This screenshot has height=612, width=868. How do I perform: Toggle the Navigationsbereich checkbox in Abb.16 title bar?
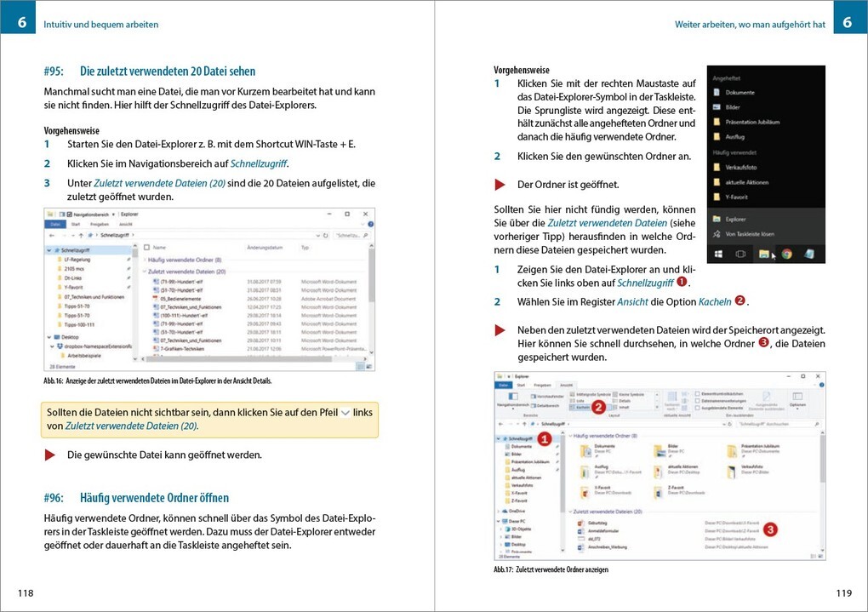coord(70,214)
